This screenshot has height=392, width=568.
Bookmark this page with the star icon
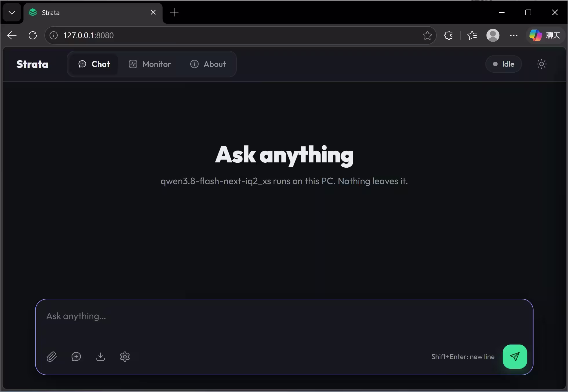pos(427,35)
